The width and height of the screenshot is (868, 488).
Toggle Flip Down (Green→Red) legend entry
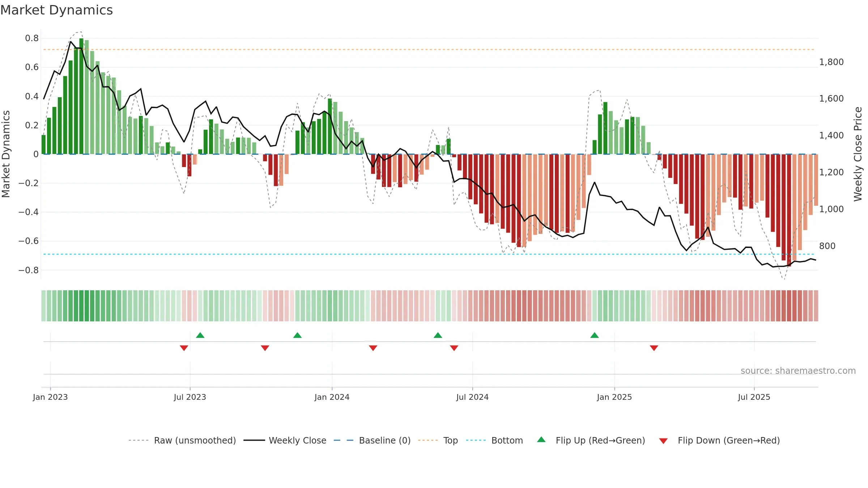[719, 440]
